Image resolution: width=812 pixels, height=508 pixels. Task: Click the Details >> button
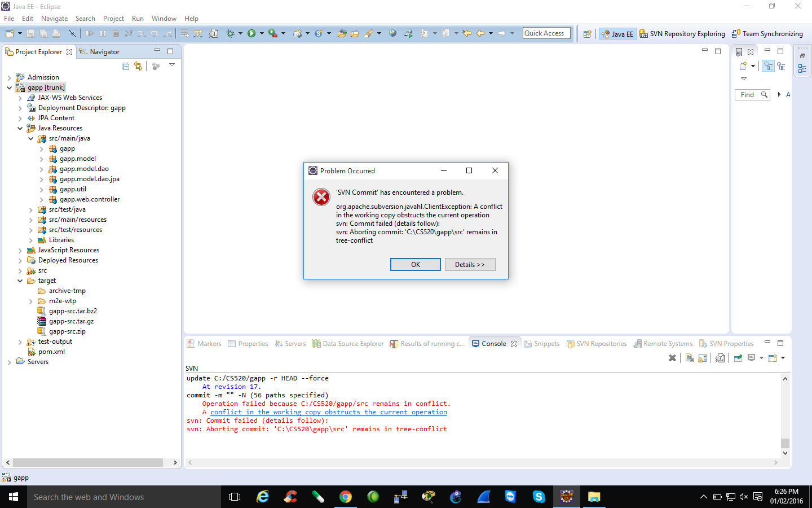(470, 265)
